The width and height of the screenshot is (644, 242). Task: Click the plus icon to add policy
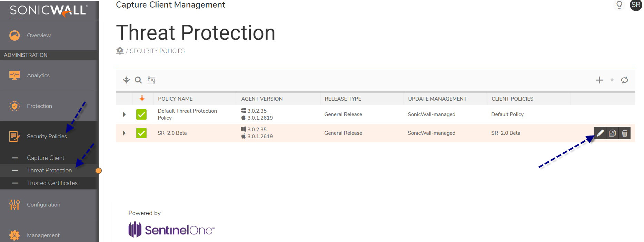click(599, 80)
